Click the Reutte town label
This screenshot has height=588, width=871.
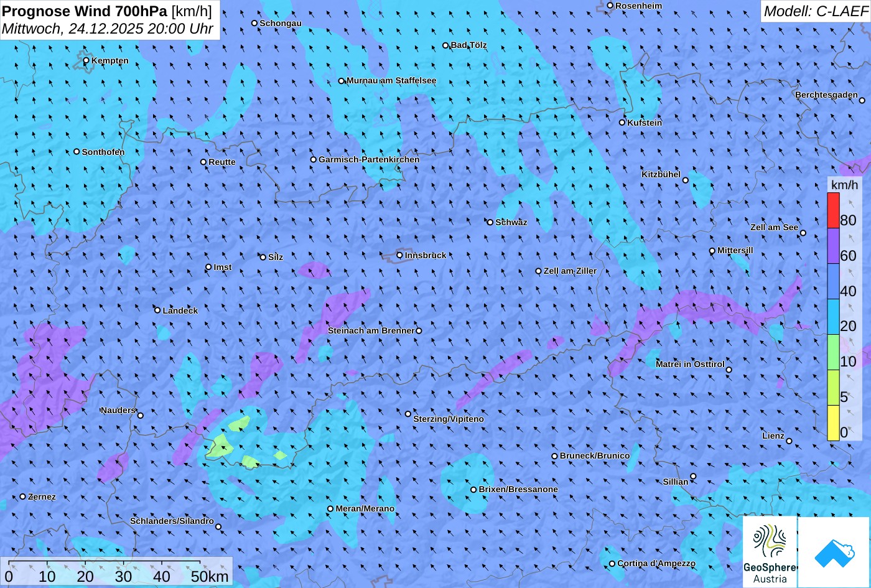(222, 162)
